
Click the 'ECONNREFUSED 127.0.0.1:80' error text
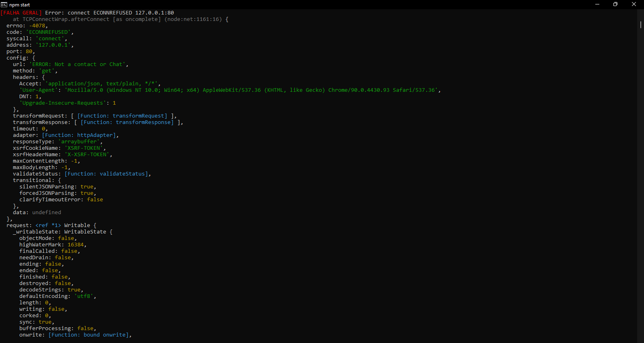pyautogui.click(x=134, y=13)
